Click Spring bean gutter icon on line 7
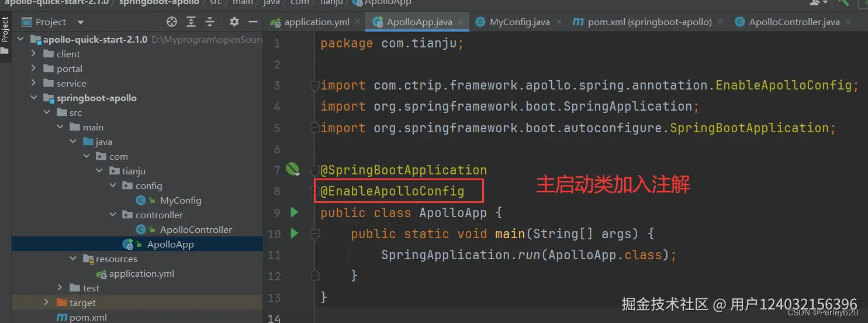868x323 pixels. tap(293, 170)
